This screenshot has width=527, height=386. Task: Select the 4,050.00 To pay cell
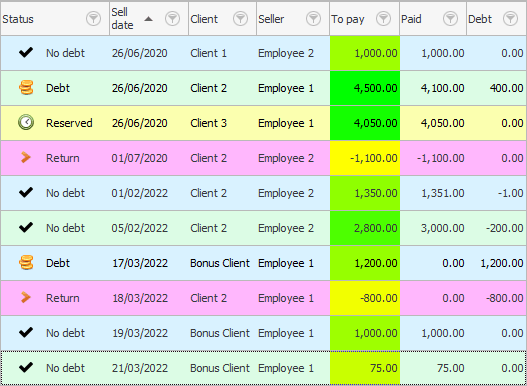[365, 123]
